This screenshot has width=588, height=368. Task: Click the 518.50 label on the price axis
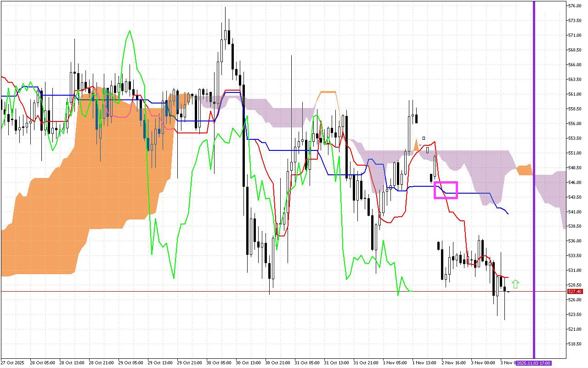(575, 344)
